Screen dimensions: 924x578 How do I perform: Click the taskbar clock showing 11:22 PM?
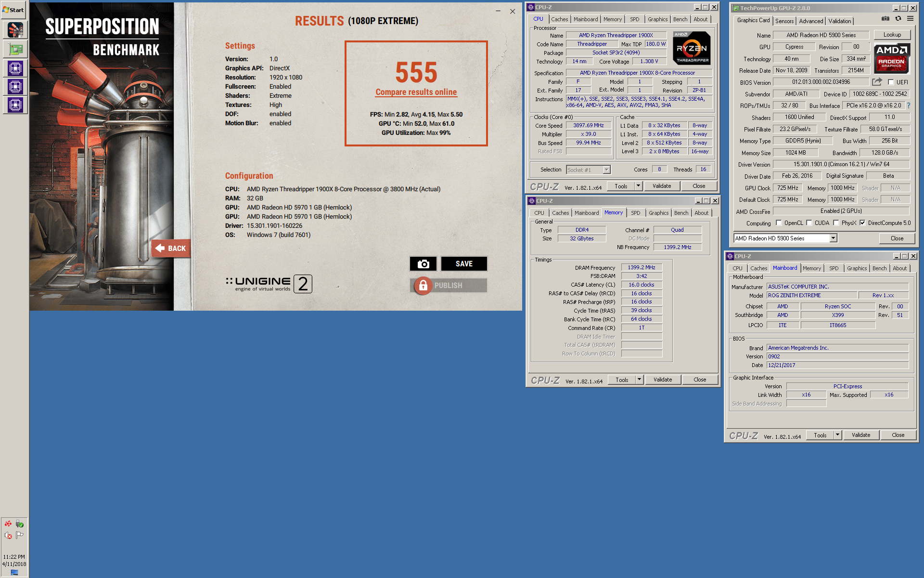[14, 556]
